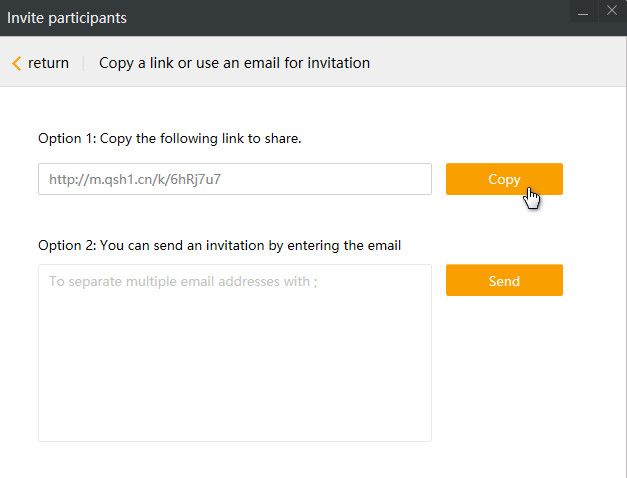
Task: Click empty area of the dark title bar
Action: pyautogui.click(x=350, y=18)
